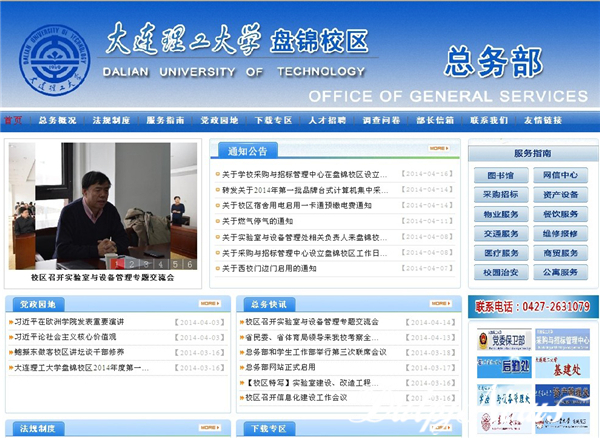
Task: Click the 餐饮服务 service button
Action: pyautogui.click(x=561, y=214)
